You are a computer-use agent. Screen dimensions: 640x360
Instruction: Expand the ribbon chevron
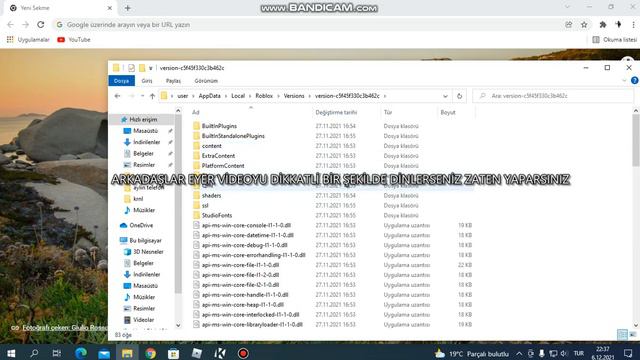pyautogui.click(x=624, y=81)
